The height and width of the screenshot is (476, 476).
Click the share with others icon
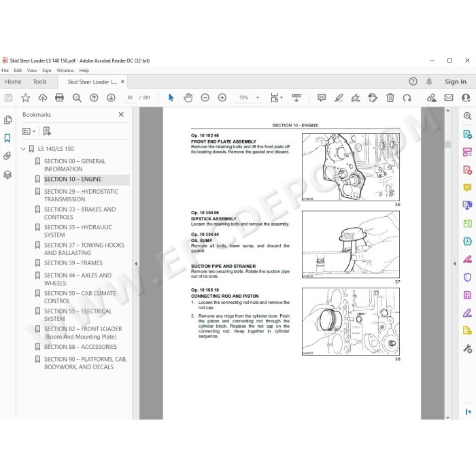tap(466, 97)
